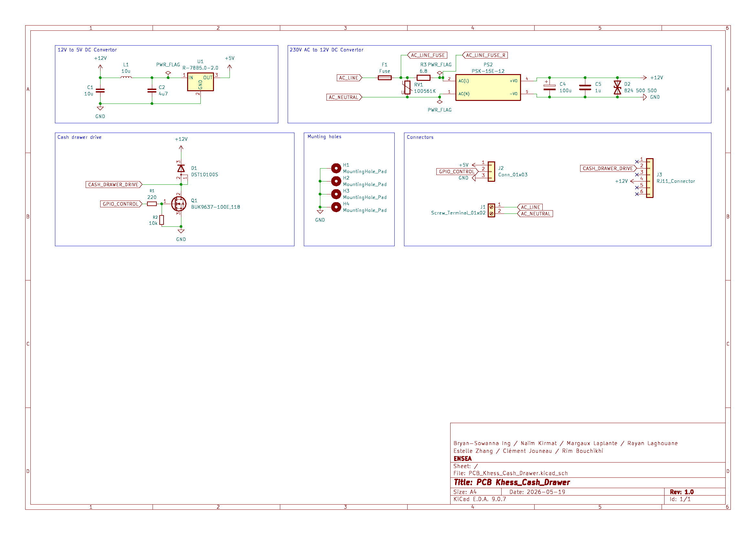756x535 pixels.
Task: Click capacitor C5 1u symbol
Action: [585, 87]
